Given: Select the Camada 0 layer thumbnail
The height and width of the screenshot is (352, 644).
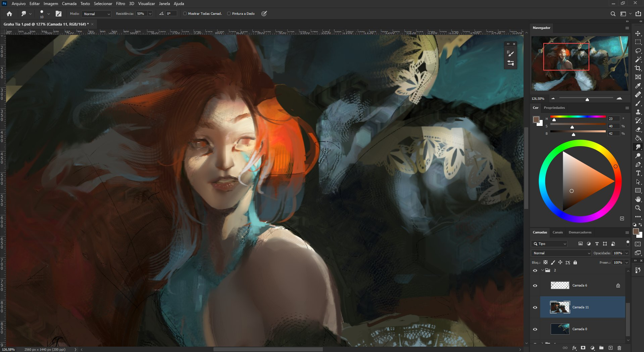Looking at the screenshot, I should [x=560, y=329].
